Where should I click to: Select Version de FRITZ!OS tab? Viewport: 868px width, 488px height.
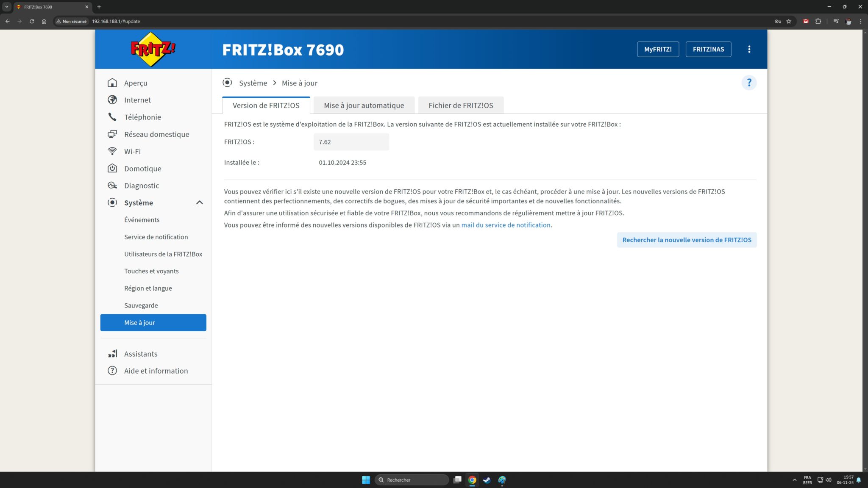[266, 105]
